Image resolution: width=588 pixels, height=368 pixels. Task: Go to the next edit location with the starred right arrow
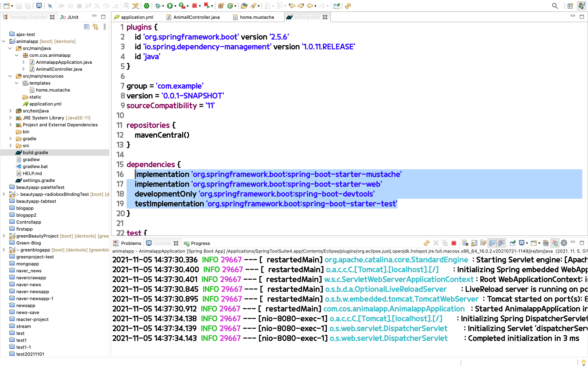(301, 6)
